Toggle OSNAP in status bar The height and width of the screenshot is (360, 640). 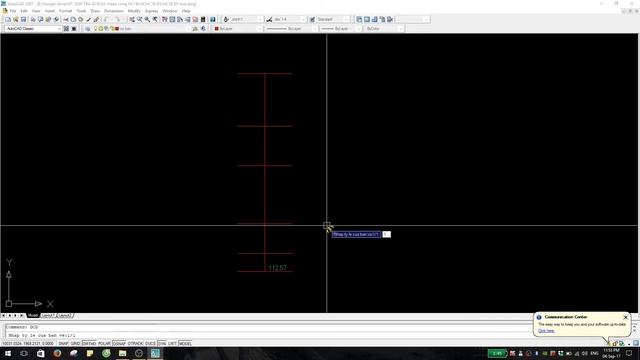[119, 344]
